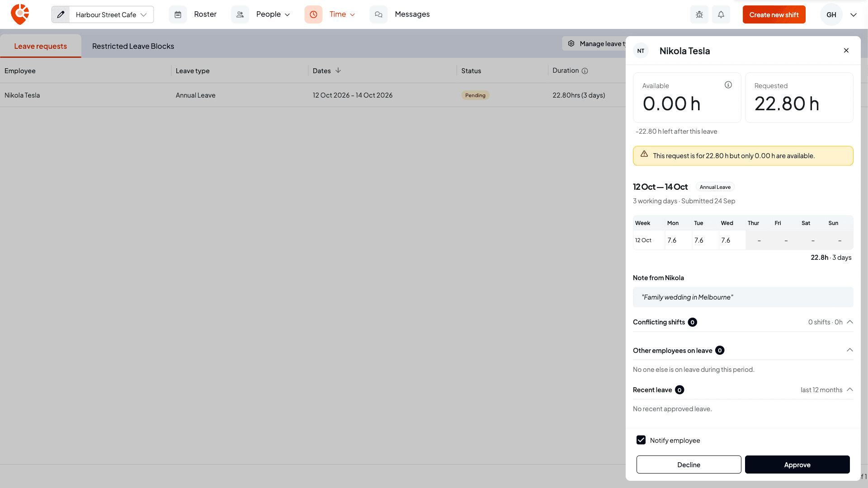Click the Employee column header
Screen dimensions: 868x488
tap(20, 71)
